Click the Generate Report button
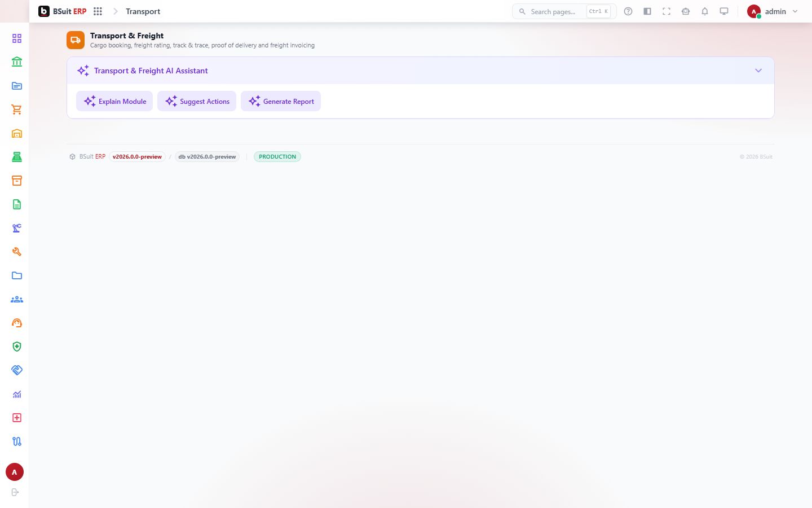 (x=281, y=101)
